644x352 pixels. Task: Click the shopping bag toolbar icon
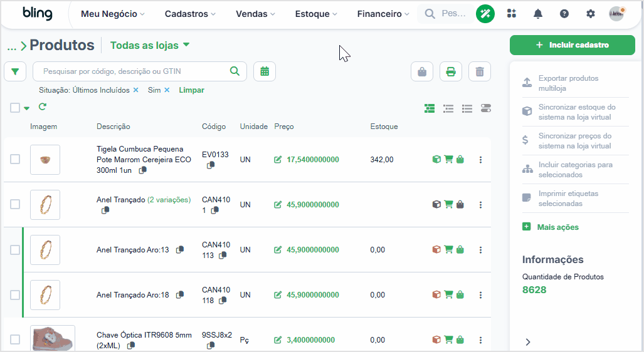click(x=422, y=72)
